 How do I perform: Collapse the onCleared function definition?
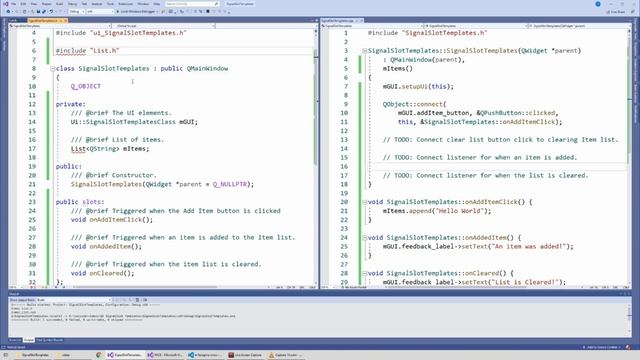364,273
